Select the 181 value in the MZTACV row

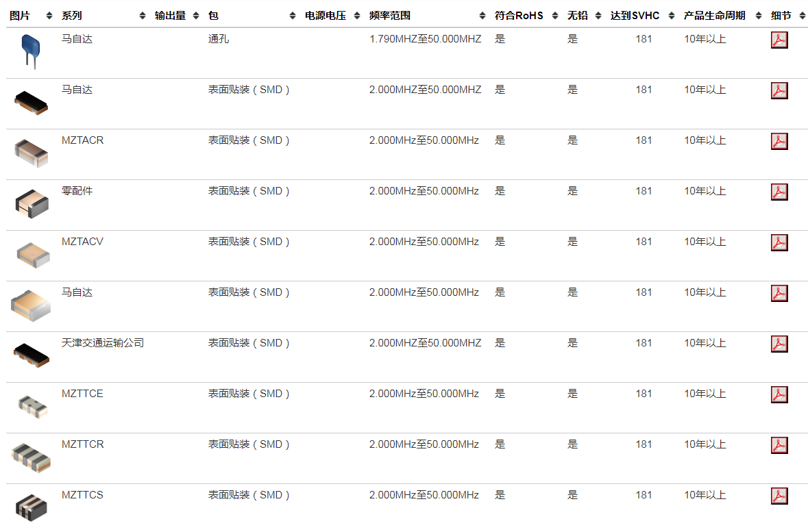pyautogui.click(x=644, y=242)
